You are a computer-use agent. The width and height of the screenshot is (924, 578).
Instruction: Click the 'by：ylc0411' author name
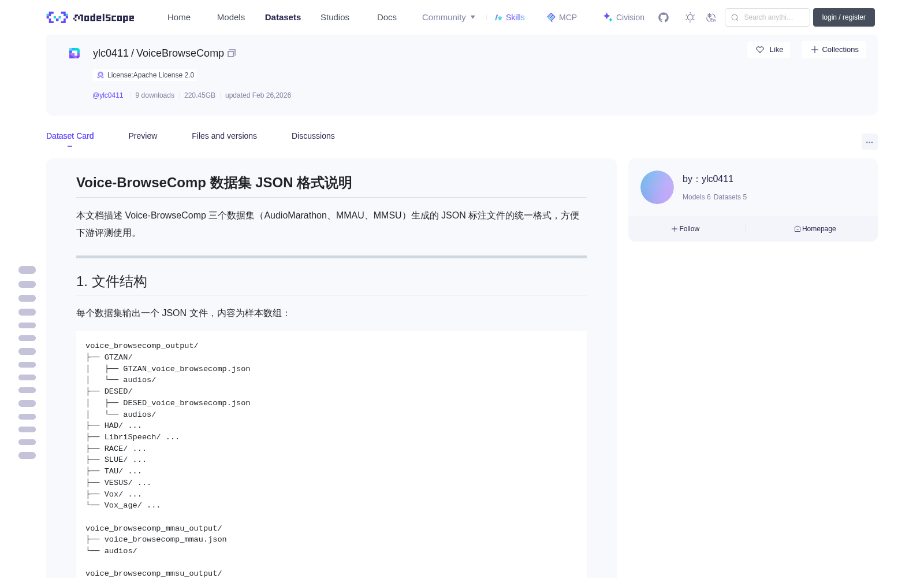tap(708, 179)
